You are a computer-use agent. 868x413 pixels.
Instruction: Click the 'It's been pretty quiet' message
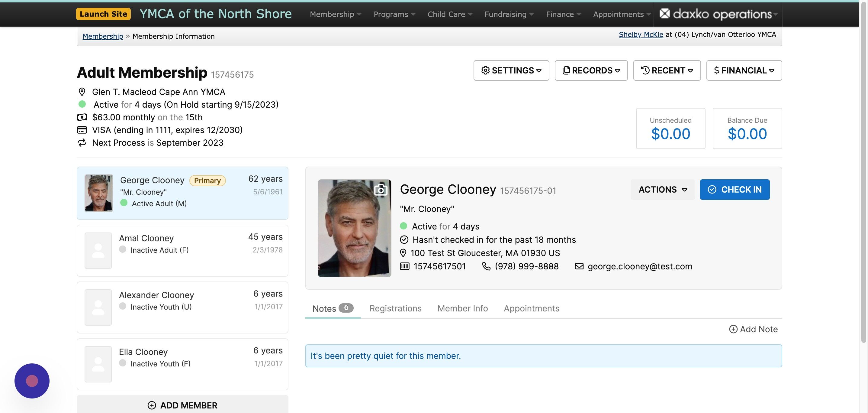(385, 356)
